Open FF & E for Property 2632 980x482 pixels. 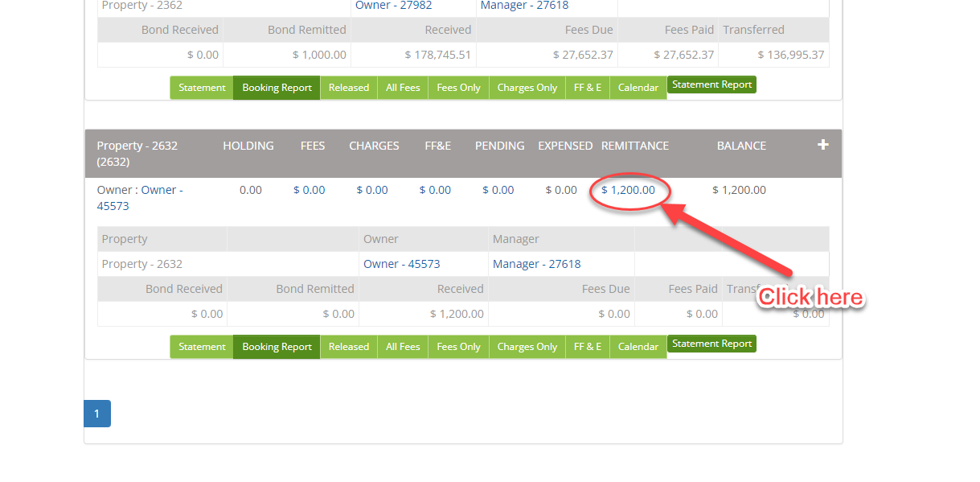(x=588, y=347)
